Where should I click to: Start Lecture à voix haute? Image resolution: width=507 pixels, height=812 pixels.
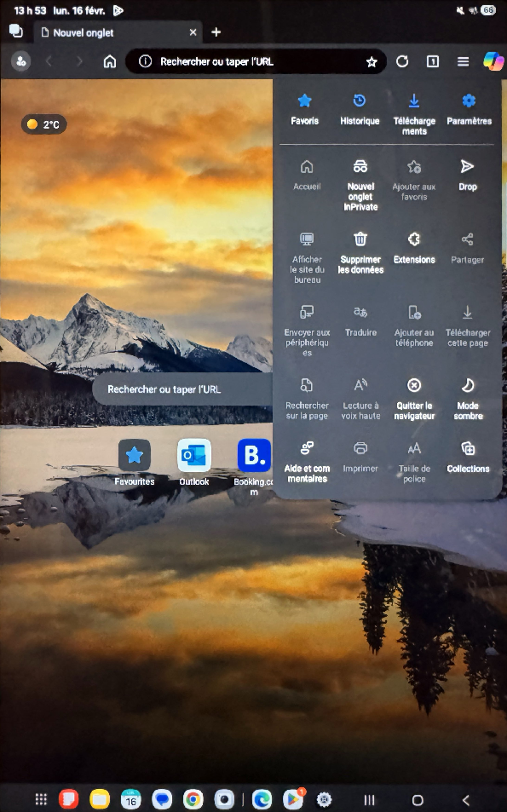click(360, 399)
